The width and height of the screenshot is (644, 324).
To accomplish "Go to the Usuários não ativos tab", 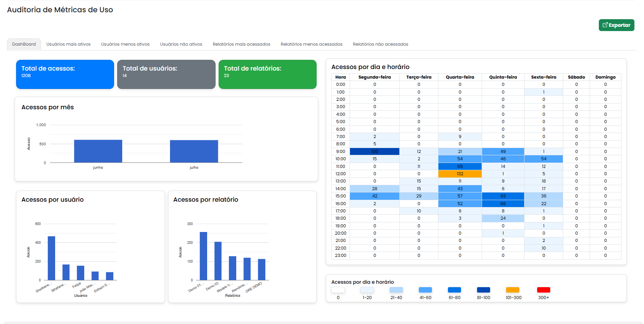I will click(x=181, y=44).
